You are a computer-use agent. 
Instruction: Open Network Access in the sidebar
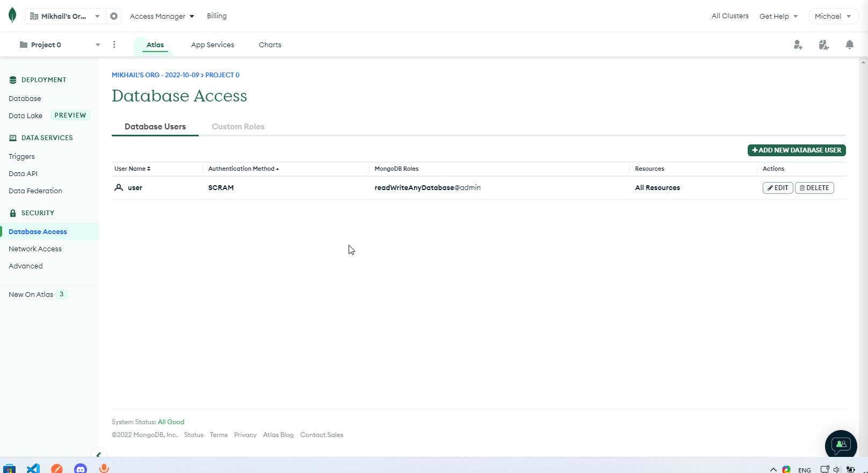[35, 249]
